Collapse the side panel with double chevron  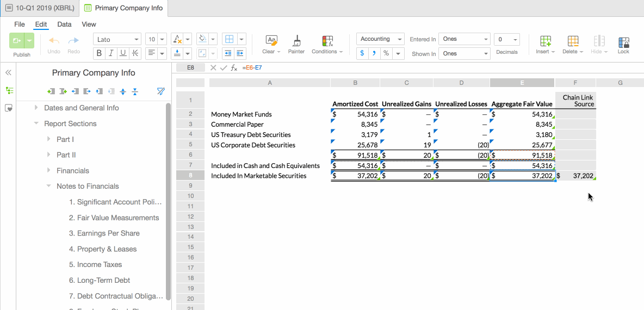9,73
